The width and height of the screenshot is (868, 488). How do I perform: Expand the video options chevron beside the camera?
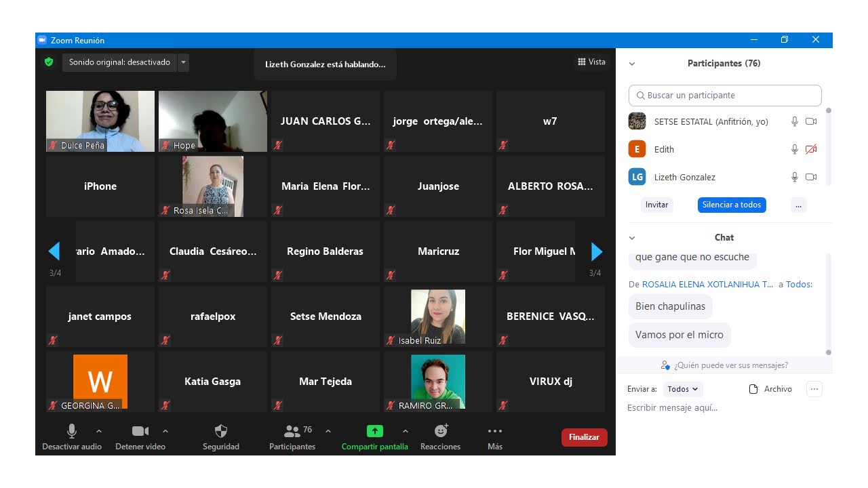click(165, 431)
